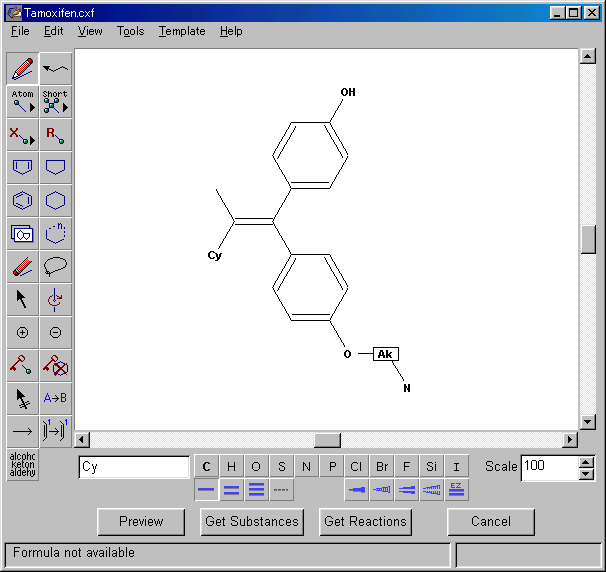Choose the double wedge stereo bond
This screenshot has width=606, height=572.
(407, 490)
